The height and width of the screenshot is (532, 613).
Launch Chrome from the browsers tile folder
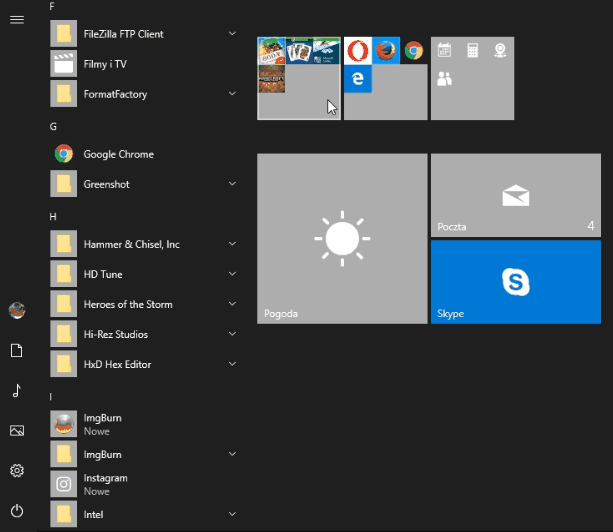click(414, 51)
